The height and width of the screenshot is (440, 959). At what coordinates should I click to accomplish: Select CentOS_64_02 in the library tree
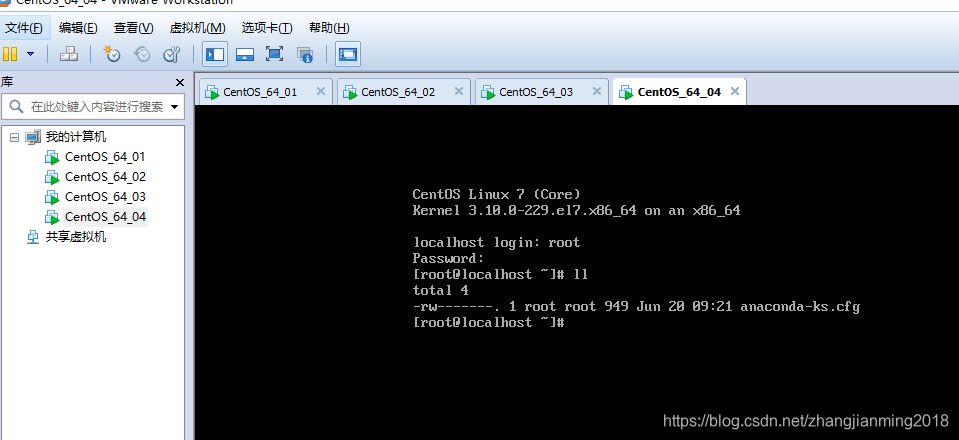point(105,177)
